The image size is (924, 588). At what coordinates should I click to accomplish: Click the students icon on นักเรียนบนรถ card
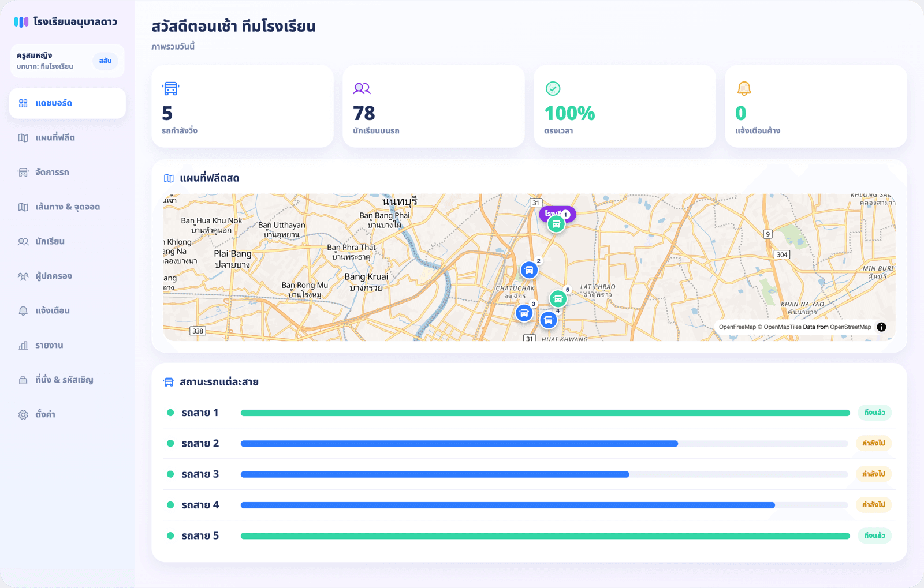tap(362, 88)
